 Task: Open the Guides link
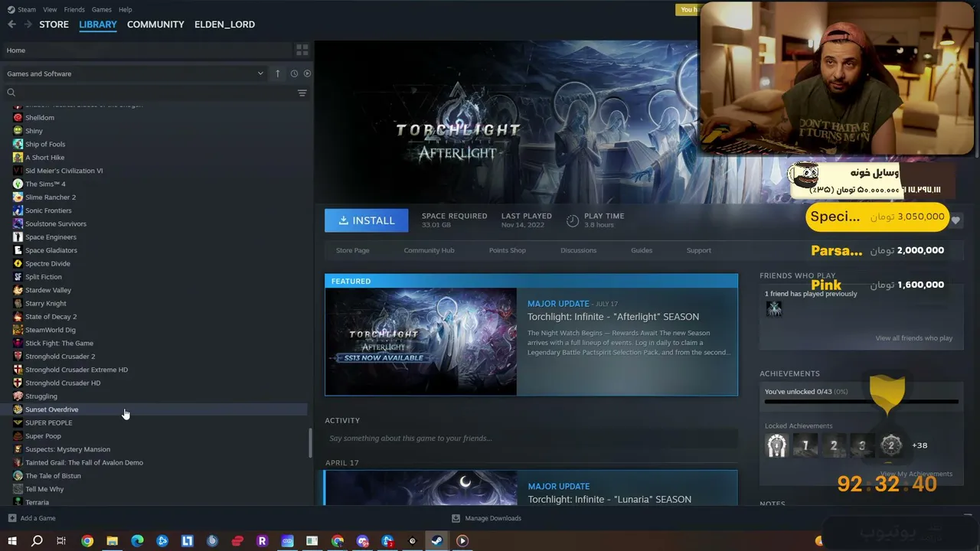point(642,250)
